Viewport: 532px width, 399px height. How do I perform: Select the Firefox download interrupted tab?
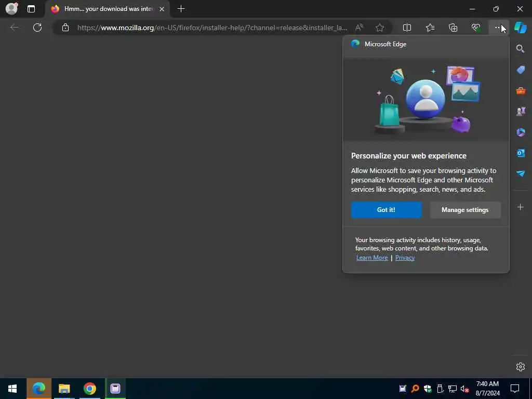(x=107, y=9)
